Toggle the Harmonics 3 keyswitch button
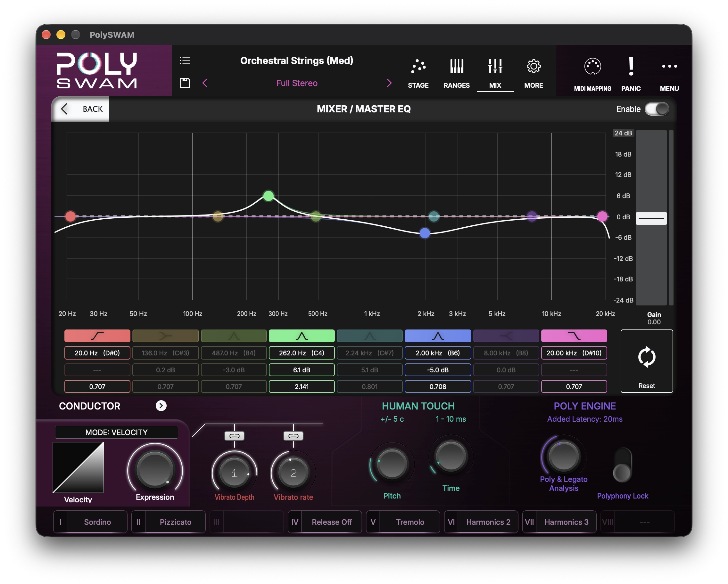The height and width of the screenshot is (584, 728). click(x=559, y=522)
